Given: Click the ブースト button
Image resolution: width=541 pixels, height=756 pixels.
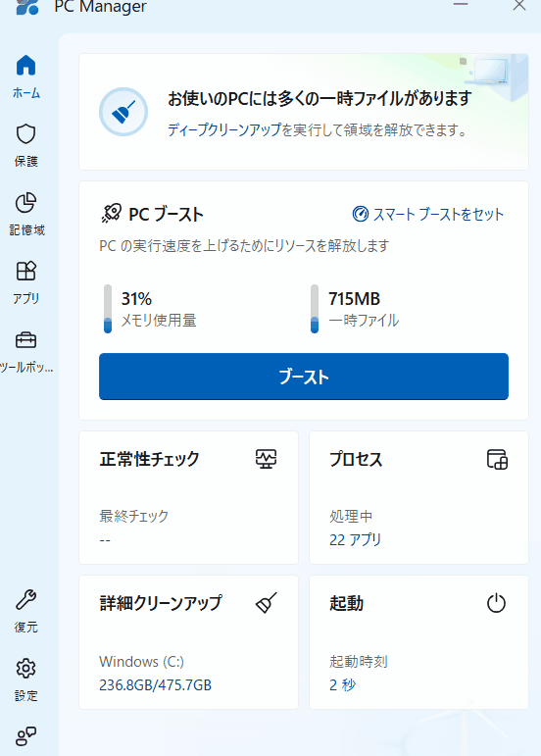Looking at the screenshot, I should click(x=304, y=377).
